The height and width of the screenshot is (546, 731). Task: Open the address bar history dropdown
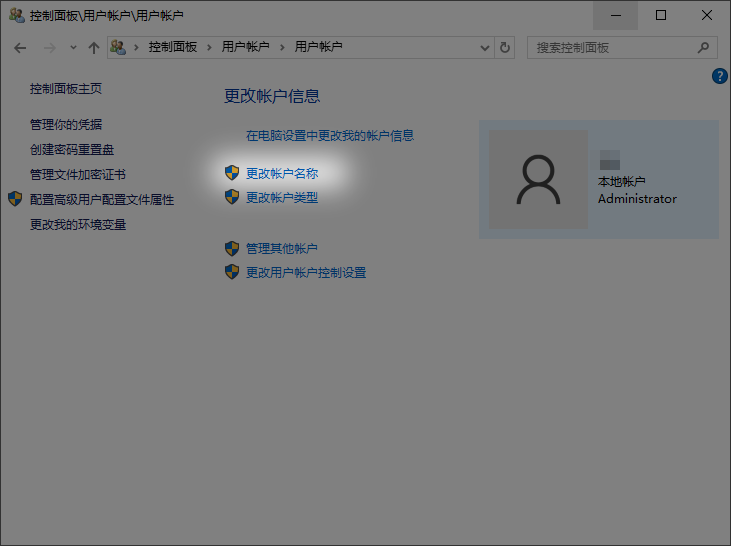pyautogui.click(x=485, y=48)
